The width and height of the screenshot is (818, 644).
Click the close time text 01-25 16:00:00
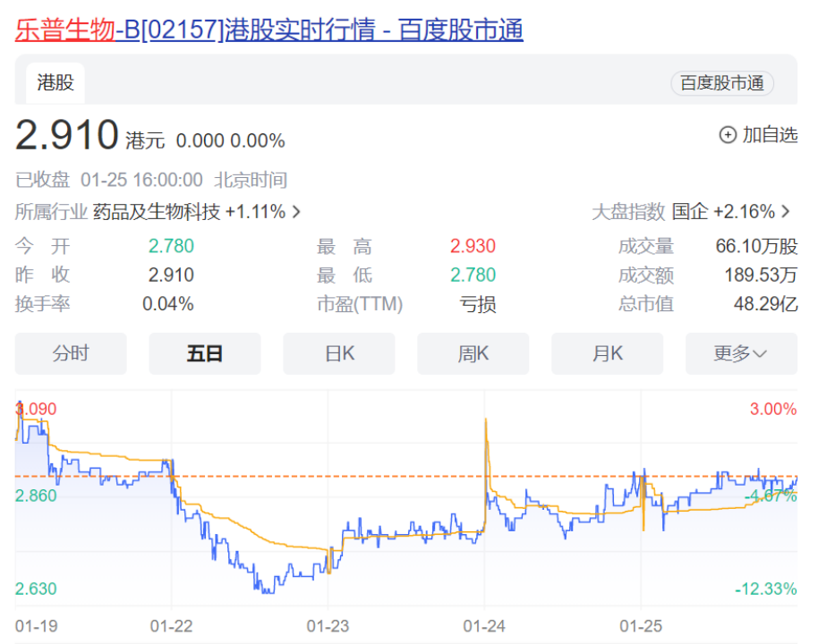pyautogui.click(x=141, y=181)
